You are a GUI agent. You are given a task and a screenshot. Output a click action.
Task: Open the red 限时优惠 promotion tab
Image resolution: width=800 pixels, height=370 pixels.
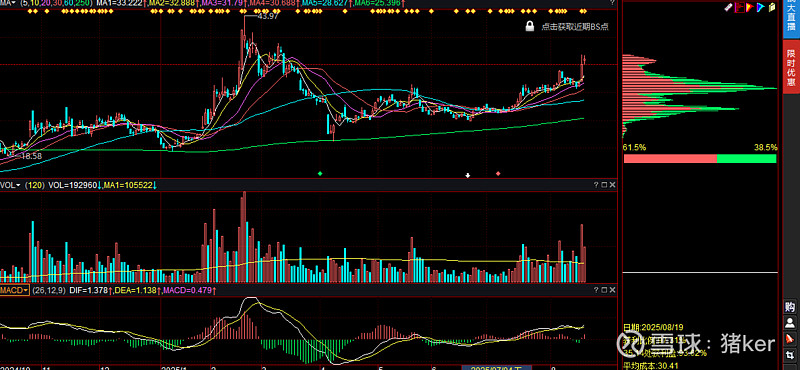(791, 67)
